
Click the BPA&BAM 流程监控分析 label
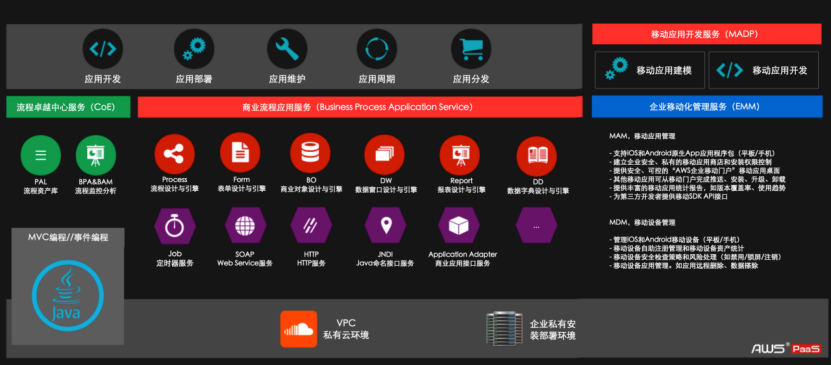click(96, 185)
